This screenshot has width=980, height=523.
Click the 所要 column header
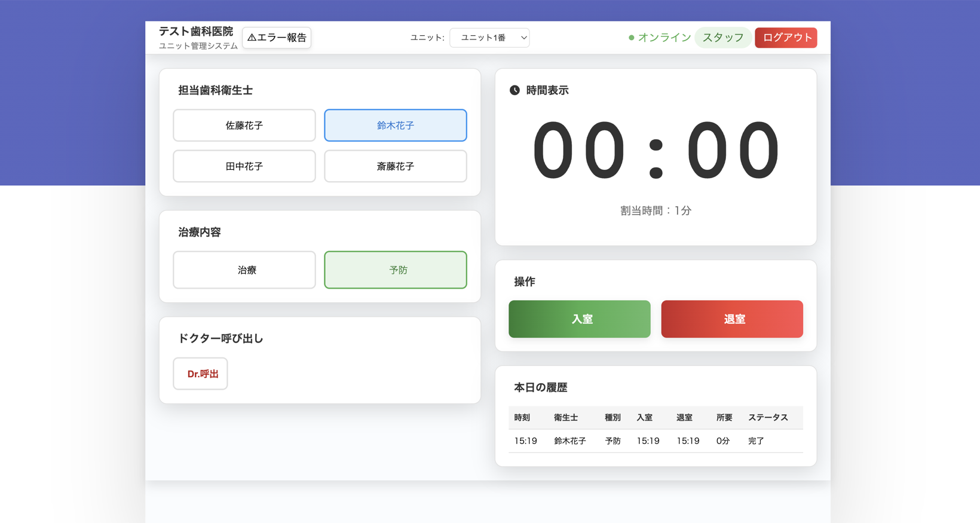tap(724, 418)
